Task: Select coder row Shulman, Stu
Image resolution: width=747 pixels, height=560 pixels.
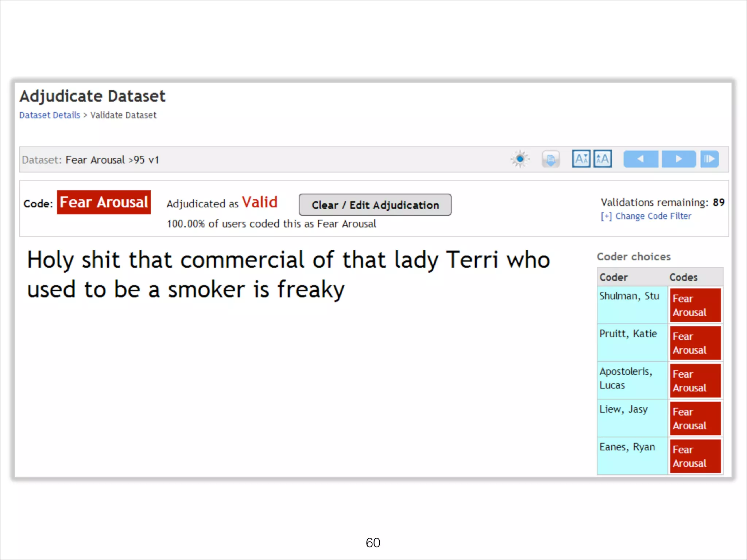Action: pos(629,296)
